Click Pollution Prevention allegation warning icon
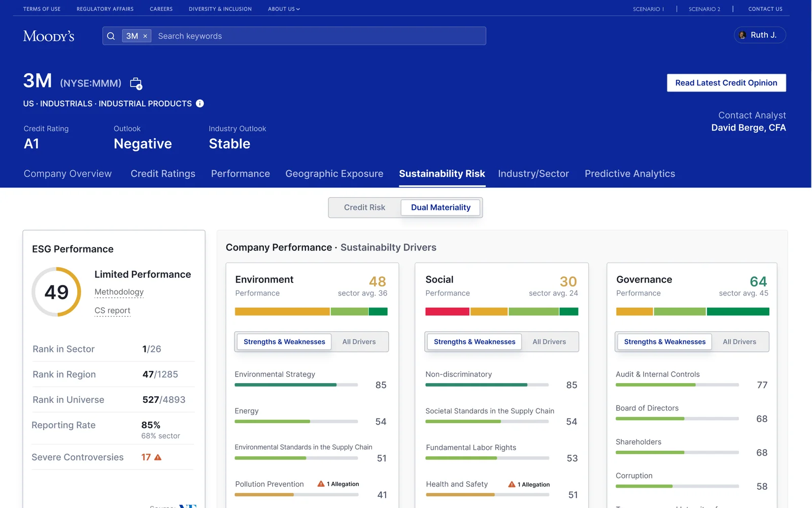This screenshot has width=812, height=508. coord(321,484)
